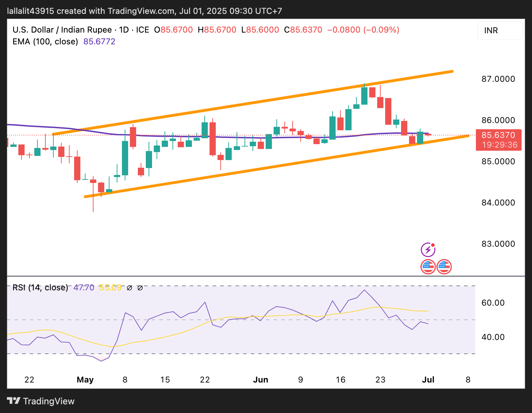Click the May label on the time axis
Viewport: 532px width, 413px height.
(85, 380)
